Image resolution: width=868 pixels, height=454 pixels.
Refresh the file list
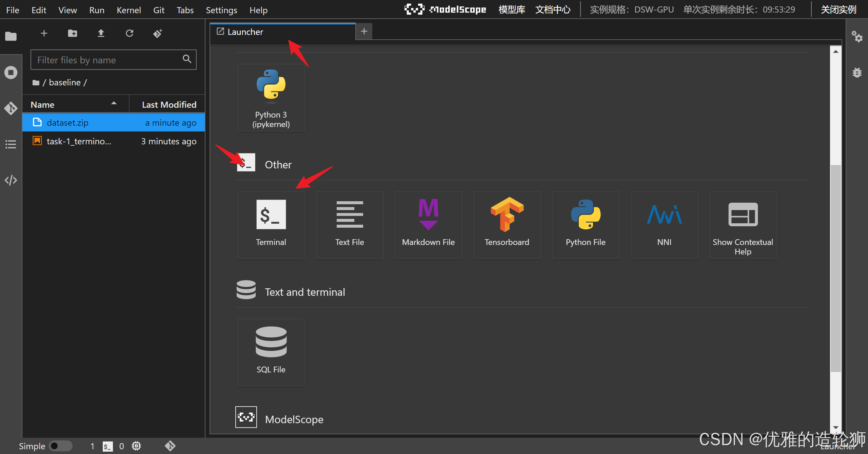coord(130,33)
